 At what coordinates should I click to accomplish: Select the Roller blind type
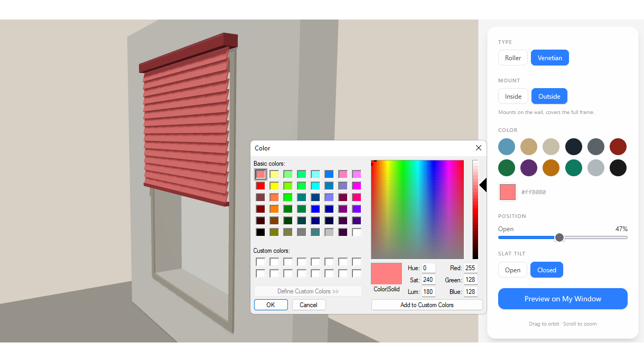coord(512,58)
